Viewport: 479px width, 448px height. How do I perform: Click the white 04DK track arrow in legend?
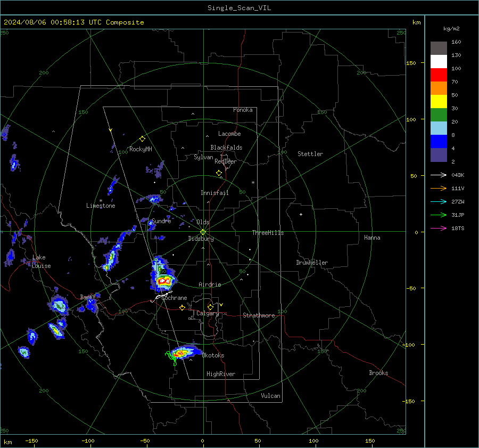pyautogui.click(x=439, y=175)
